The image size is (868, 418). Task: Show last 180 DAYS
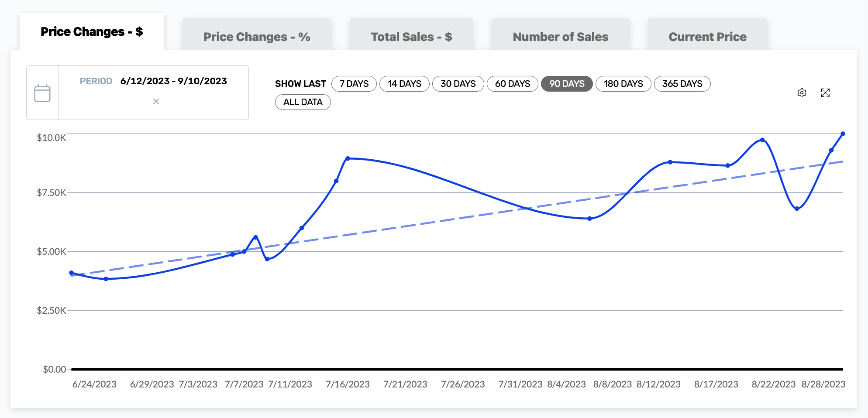point(623,84)
